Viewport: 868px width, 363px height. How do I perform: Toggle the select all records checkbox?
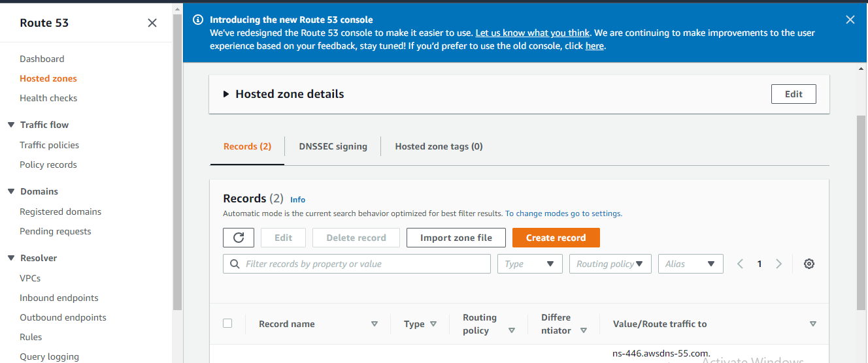pos(227,323)
